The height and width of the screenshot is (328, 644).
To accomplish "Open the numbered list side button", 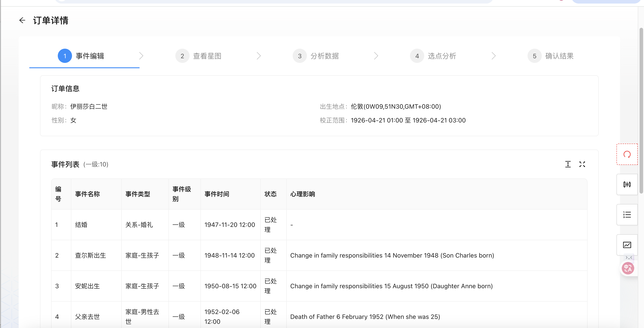I will coord(627,215).
